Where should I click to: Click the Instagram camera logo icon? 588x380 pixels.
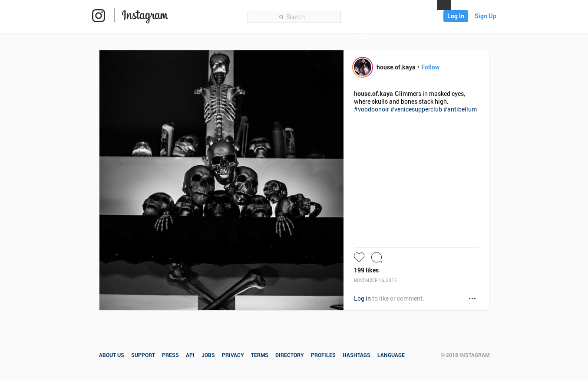coord(99,16)
